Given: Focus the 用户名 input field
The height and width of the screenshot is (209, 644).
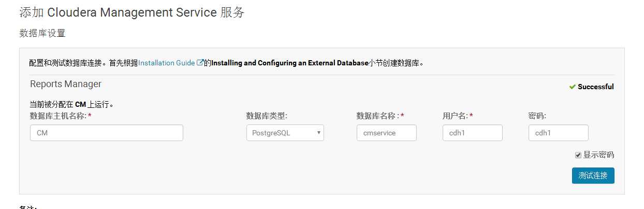Looking at the screenshot, I should 473,133.
